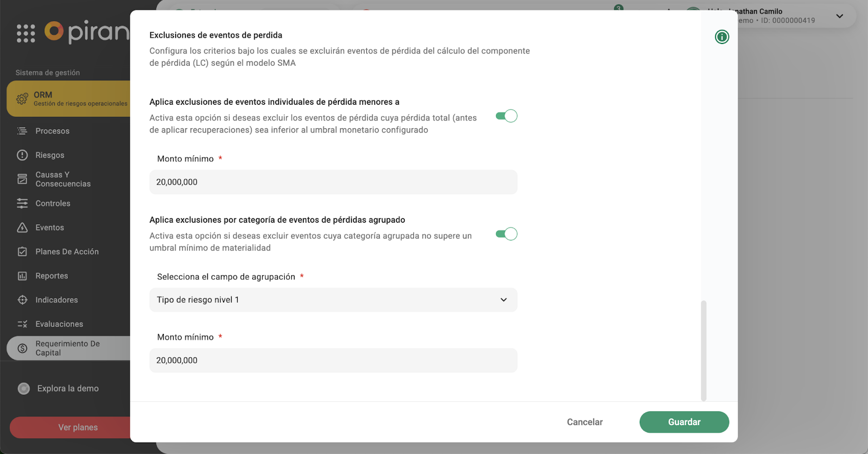Click the Indicadores target icon

coord(22,300)
